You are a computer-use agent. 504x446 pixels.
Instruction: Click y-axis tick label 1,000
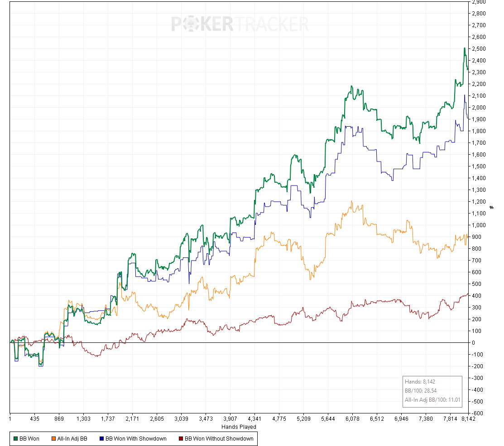click(479, 225)
